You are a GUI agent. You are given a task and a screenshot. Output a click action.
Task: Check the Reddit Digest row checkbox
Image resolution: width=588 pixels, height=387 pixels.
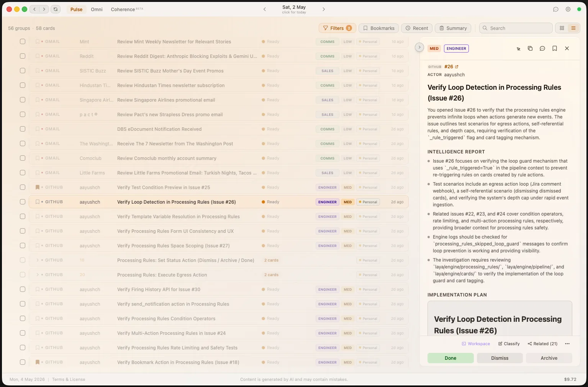coord(23,56)
